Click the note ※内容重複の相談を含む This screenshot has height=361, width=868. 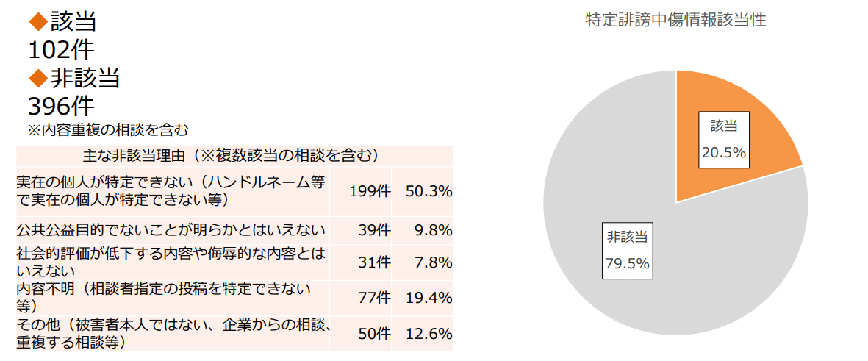[109, 131]
